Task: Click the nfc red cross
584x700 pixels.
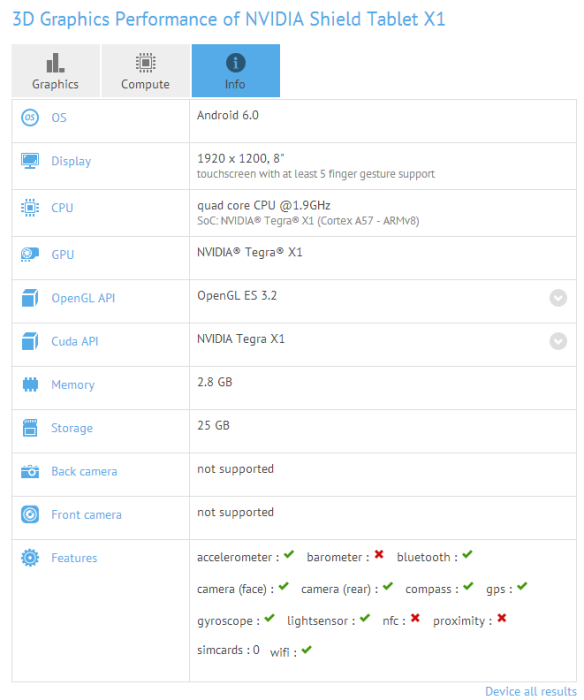Action: (x=415, y=618)
